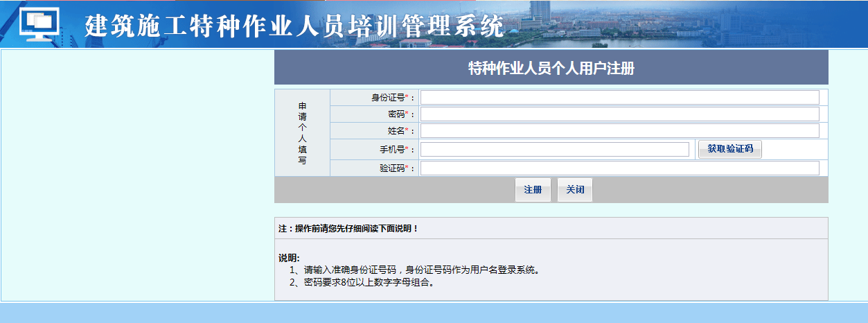Focus the 验证码 input field
This screenshot has width=868, height=323.
[619, 168]
